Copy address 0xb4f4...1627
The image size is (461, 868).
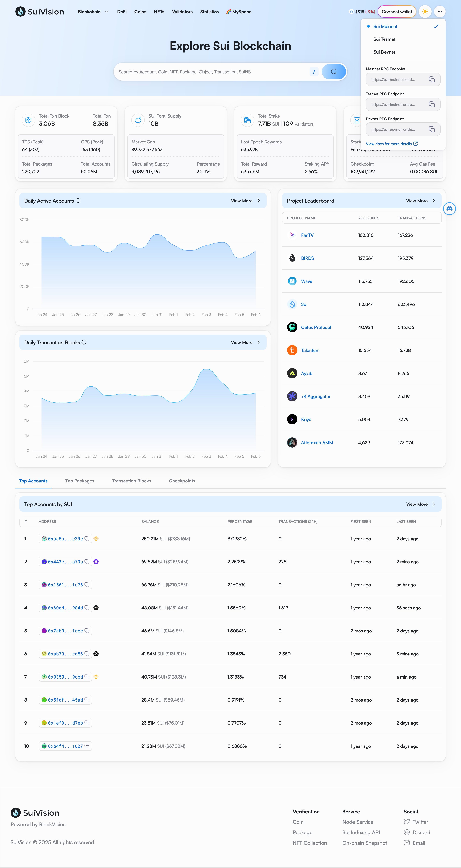click(x=87, y=746)
